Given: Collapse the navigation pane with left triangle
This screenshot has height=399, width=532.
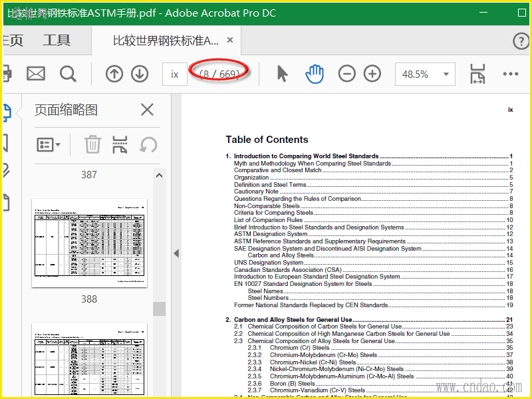Looking at the screenshot, I should pos(176,253).
